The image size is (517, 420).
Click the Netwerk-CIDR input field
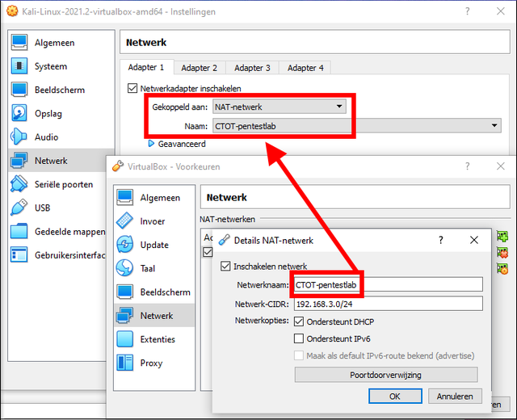point(389,304)
